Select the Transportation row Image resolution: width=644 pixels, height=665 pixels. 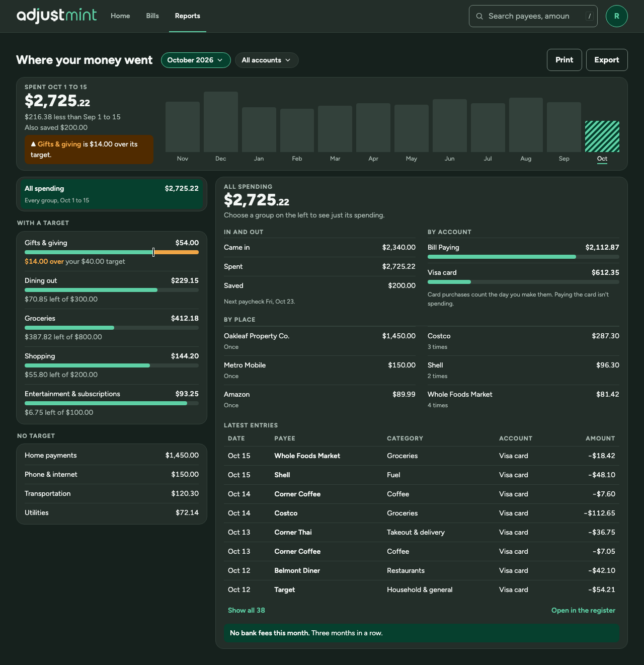112,493
